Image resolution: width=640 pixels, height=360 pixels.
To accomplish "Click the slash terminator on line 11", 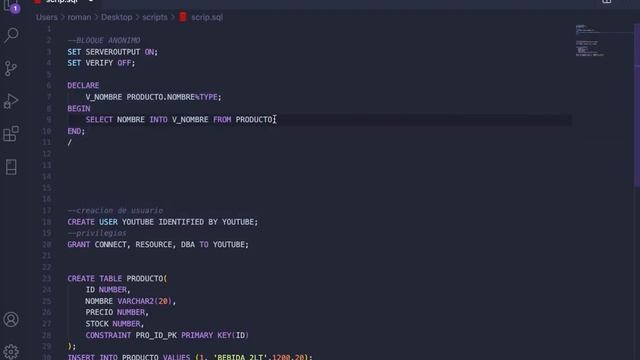I will pos(70,142).
